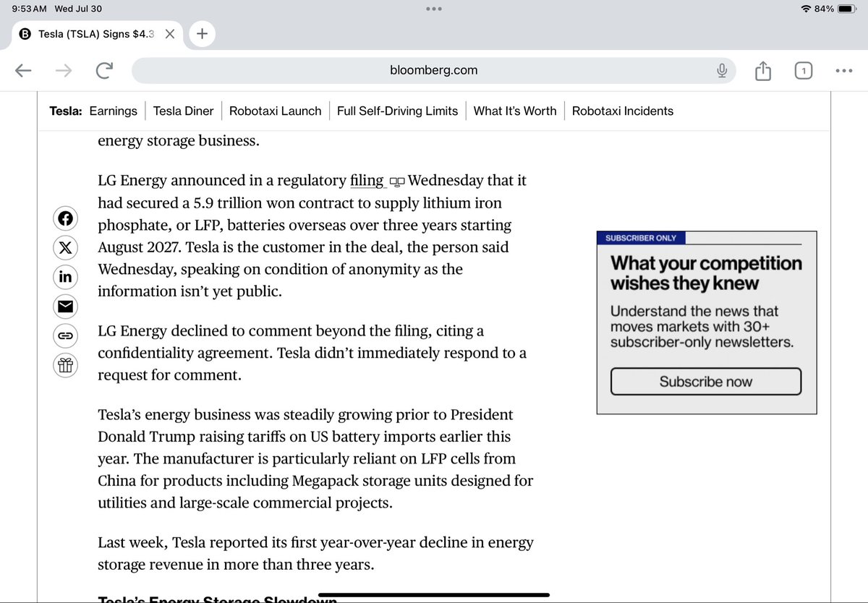
Task: Tap the Tesla: label in topic bar
Action: click(x=66, y=111)
